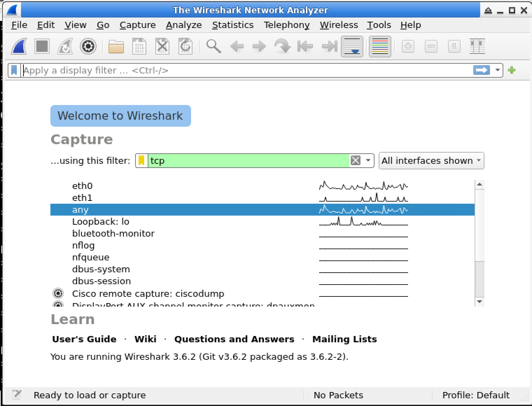Click the display filter bookmark icon

click(14, 70)
